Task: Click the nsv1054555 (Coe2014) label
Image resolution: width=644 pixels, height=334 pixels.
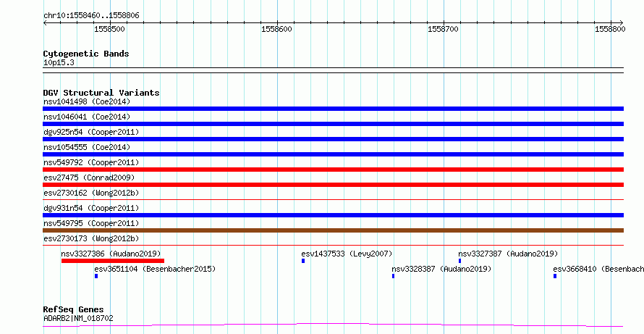Action: coord(87,147)
